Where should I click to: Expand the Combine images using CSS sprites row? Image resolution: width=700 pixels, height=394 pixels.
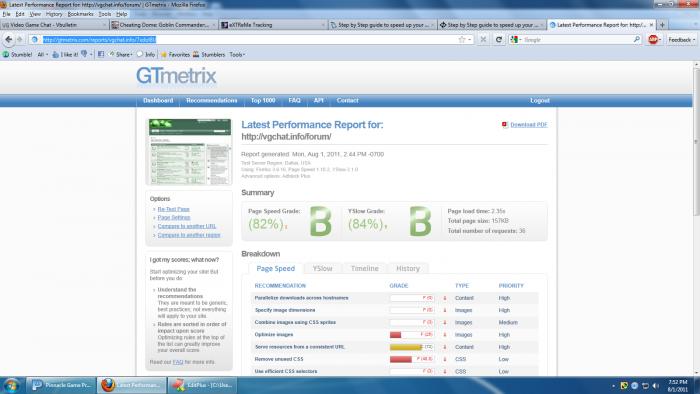pos(395,322)
